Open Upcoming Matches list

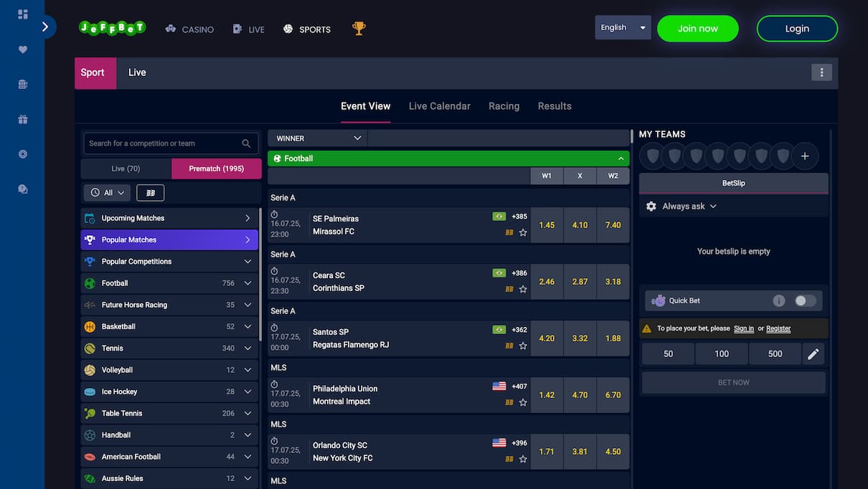pyautogui.click(x=169, y=218)
